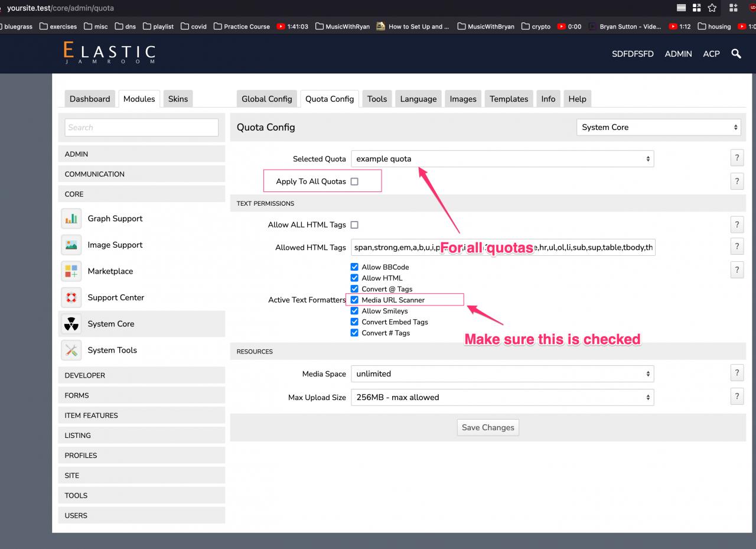Click the module Search input field
Screen dimensions: 756x549
(142, 127)
